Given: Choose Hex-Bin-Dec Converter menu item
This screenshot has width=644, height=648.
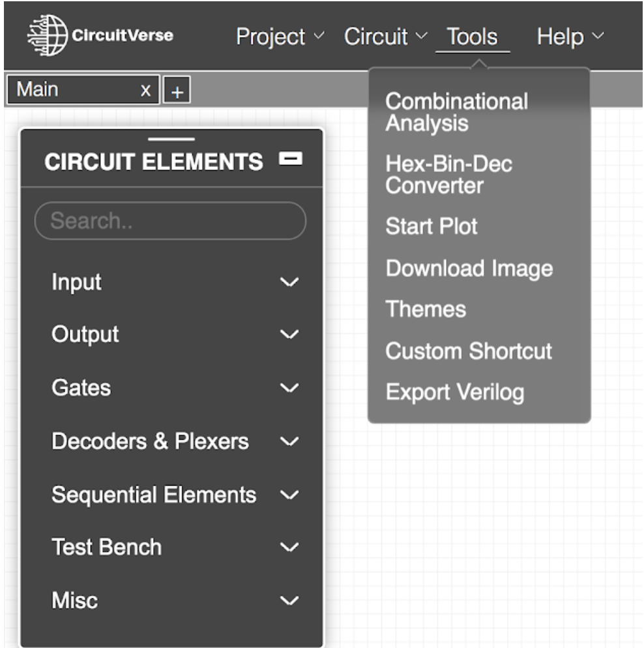Looking at the screenshot, I should tap(448, 174).
